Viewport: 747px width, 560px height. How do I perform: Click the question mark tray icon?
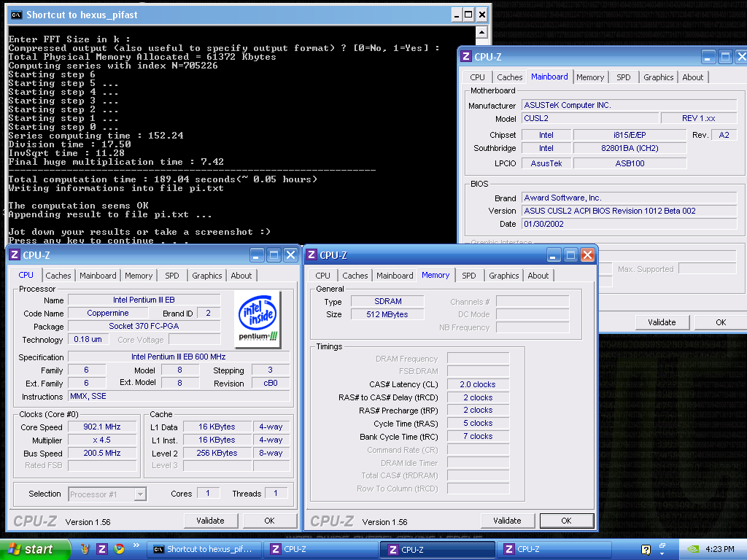click(x=646, y=550)
